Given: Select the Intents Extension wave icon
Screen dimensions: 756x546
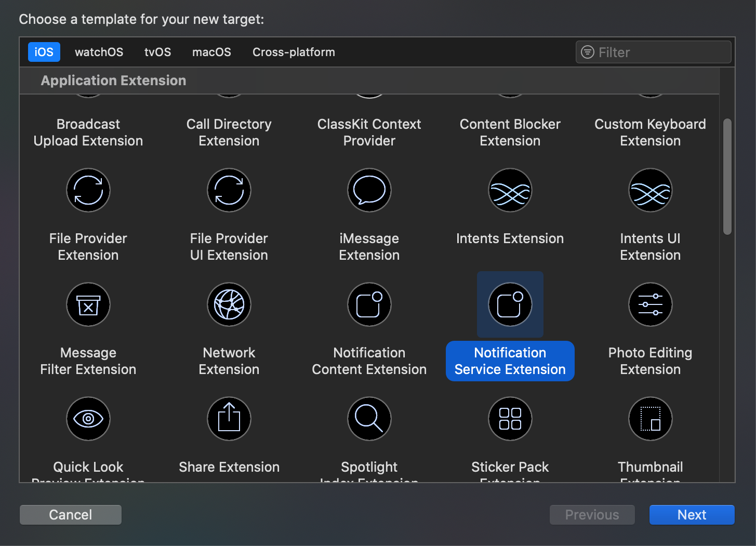Looking at the screenshot, I should 510,190.
